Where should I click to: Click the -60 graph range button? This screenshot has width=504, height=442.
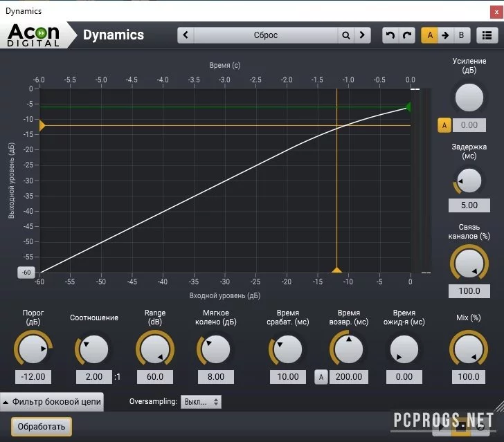(26, 273)
